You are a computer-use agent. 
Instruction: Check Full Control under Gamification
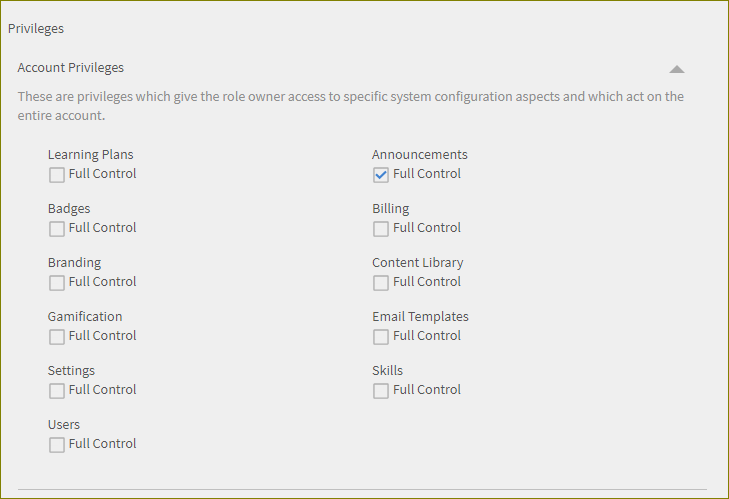[x=57, y=337]
